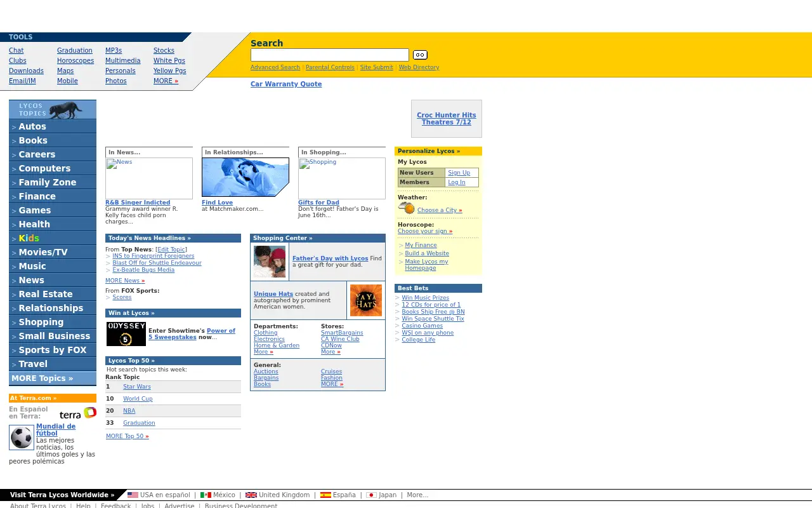Select the United Kingdom flag link

(277, 495)
